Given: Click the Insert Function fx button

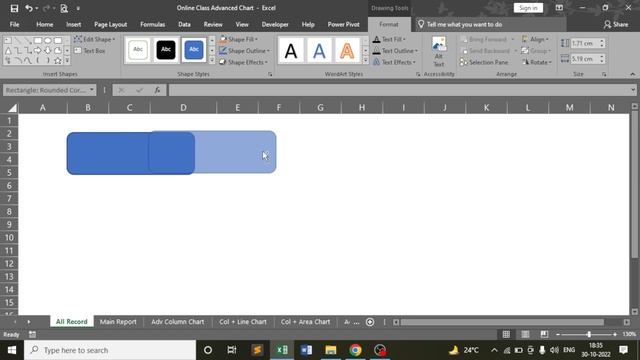Looking at the screenshot, I should 157,90.
